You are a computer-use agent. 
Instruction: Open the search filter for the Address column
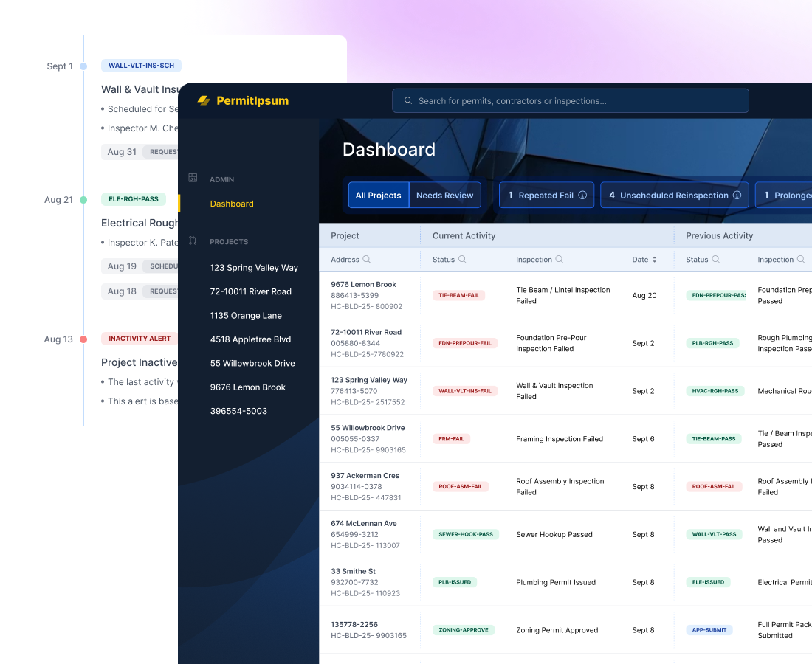(x=367, y=260)
